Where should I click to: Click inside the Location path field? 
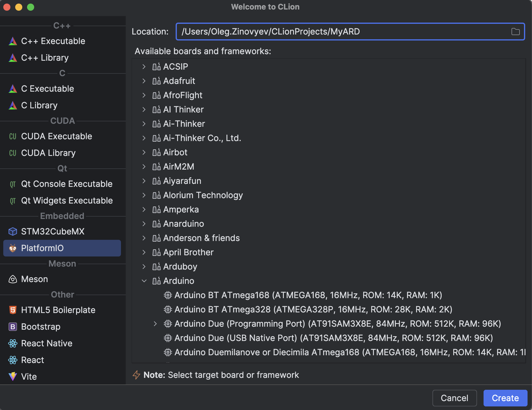[x=327, y=32]
